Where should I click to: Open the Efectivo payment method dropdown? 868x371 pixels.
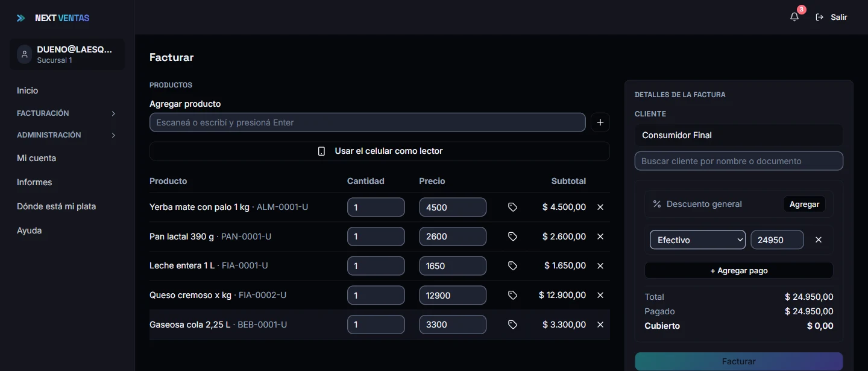pyautogui.click(x=697, y=239)
